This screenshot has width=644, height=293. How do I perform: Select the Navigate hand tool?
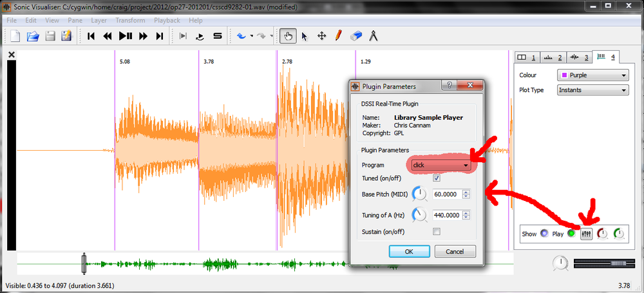point(288,36)
